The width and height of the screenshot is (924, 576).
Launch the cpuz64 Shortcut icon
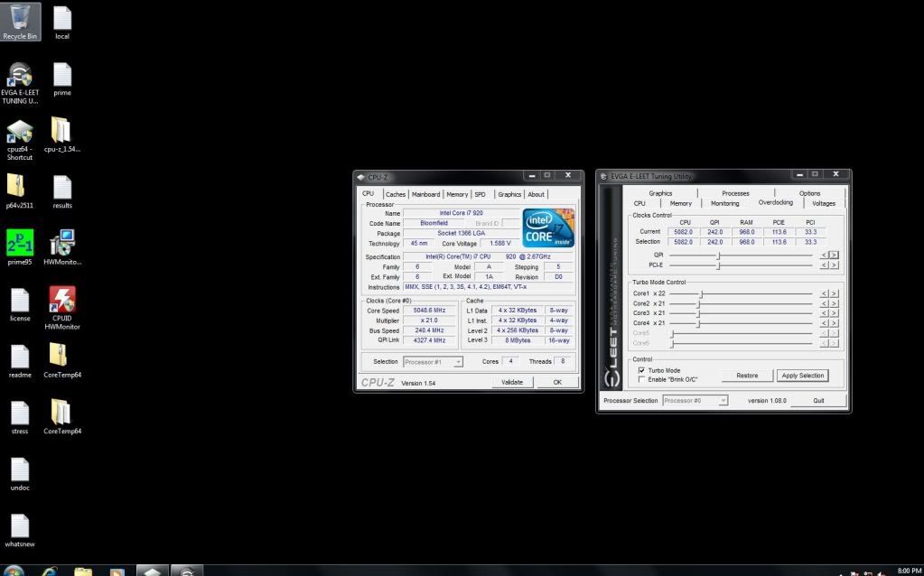click(x=20, y=140)
